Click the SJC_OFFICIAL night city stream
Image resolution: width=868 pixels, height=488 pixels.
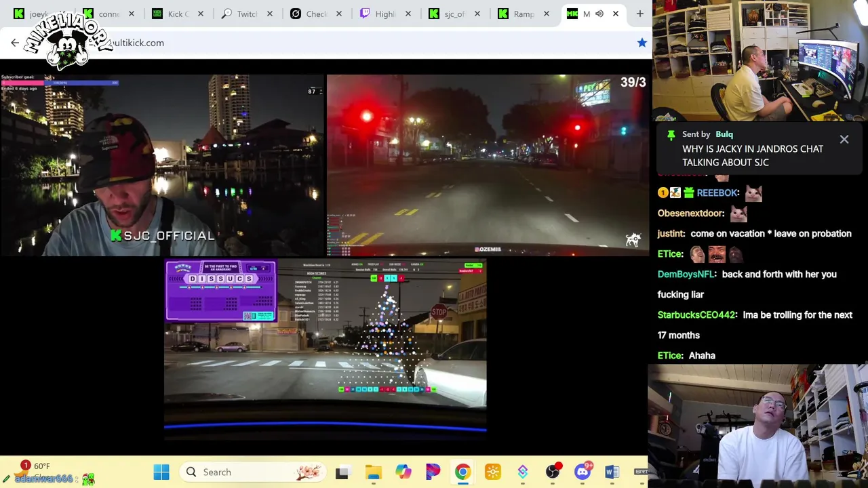click(162, 165)
